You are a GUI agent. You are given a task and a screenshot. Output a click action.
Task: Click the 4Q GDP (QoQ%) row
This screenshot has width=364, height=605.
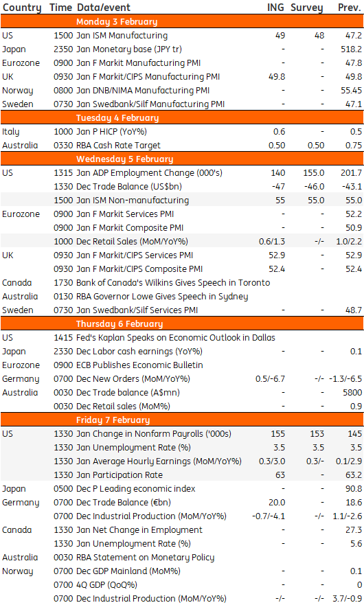[x=182, y=585]
